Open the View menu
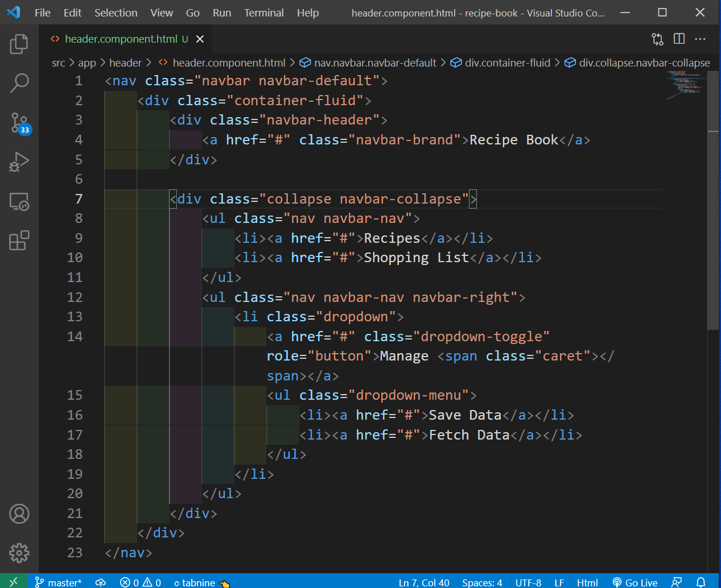721x588 pixels. click(162, 13)
